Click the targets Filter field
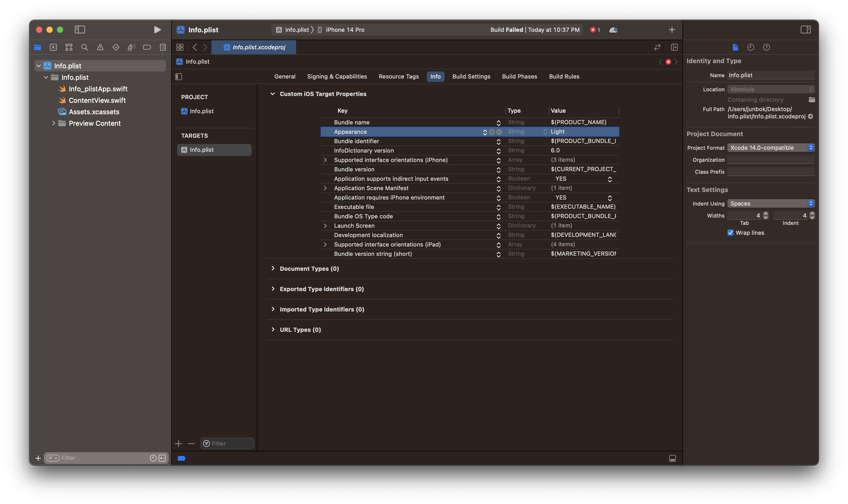The image size is (848, 504). pyautogui.click(x=231, y=443)
